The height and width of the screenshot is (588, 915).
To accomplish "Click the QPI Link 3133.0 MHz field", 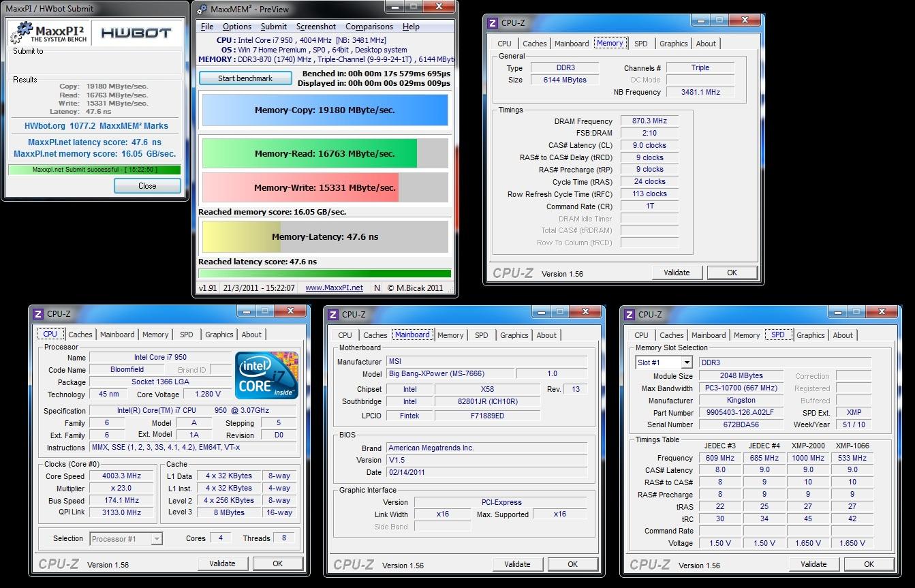I will pos(123,512).
